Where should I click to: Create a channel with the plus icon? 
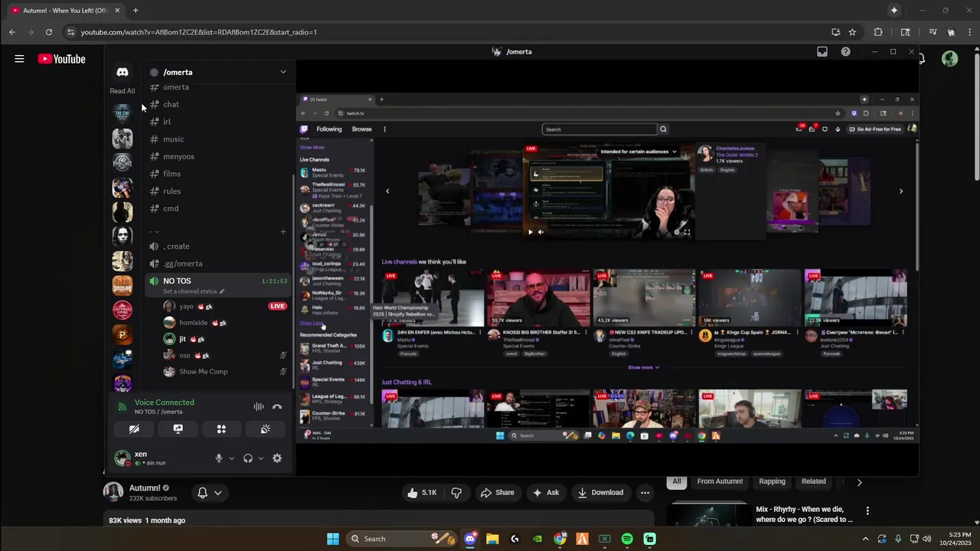[x=283, y=231]
